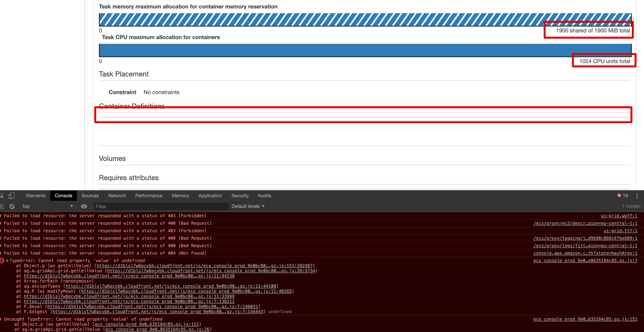Open the console.aws.amazon hashArgs link
This screenshot has width=644, height=332.
[x=585, y=253]
